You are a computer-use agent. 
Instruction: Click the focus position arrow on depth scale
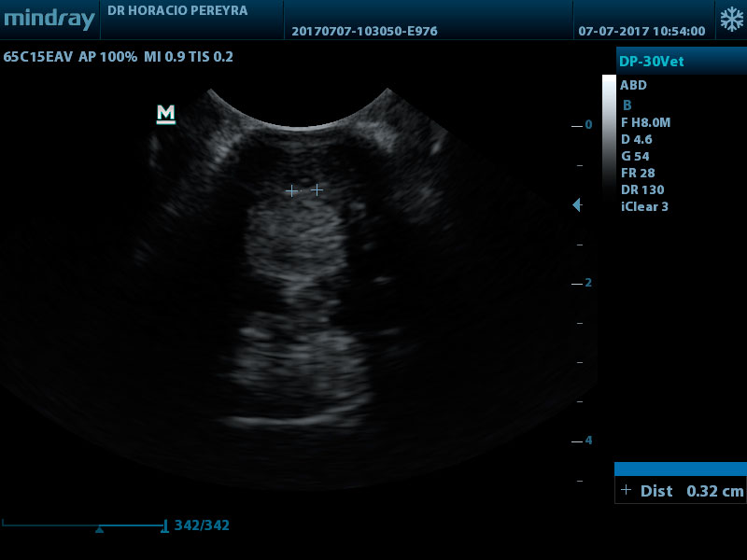tap(577, 204)
